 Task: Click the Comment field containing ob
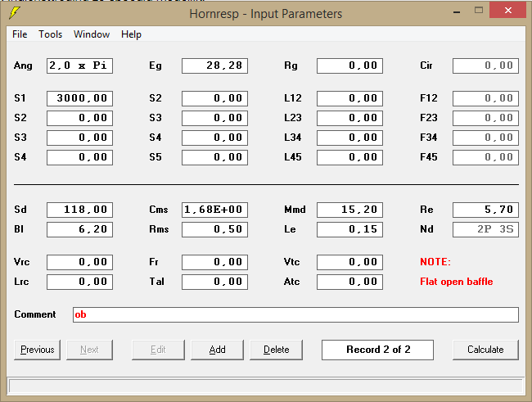(295, 314)
